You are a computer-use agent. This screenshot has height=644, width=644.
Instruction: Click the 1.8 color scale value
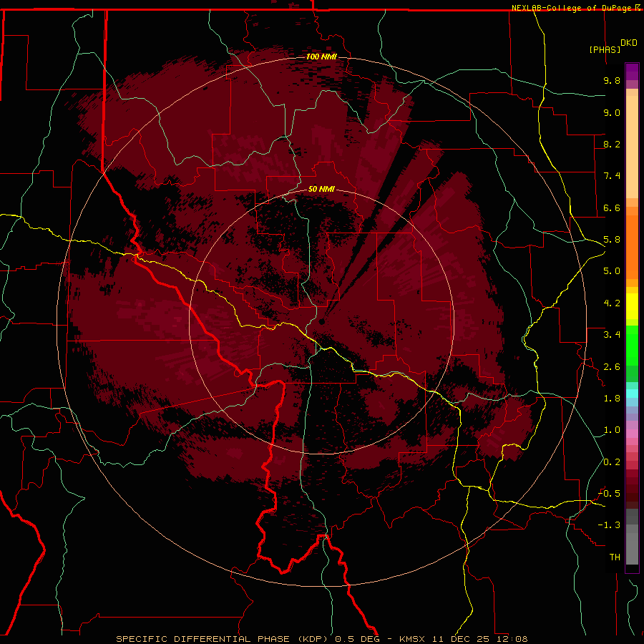coord(612,399)
